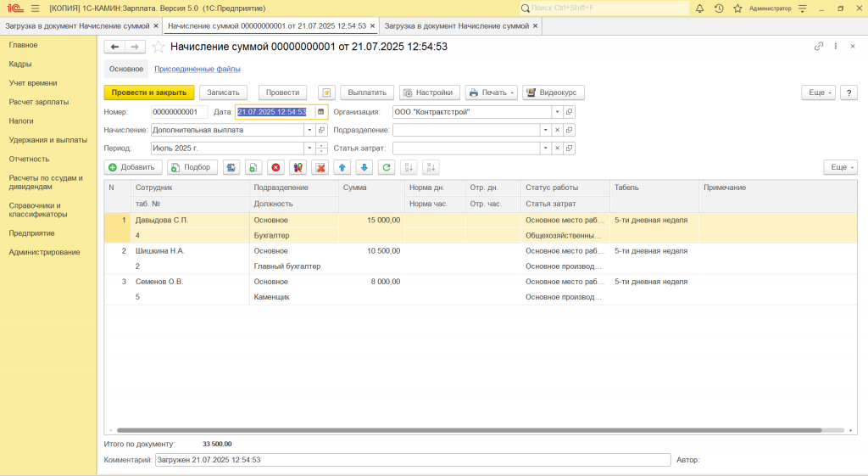Screen dimensions: 868x476
Task: Delete row with red circle X icon
Action: click(x=275, y=167)
